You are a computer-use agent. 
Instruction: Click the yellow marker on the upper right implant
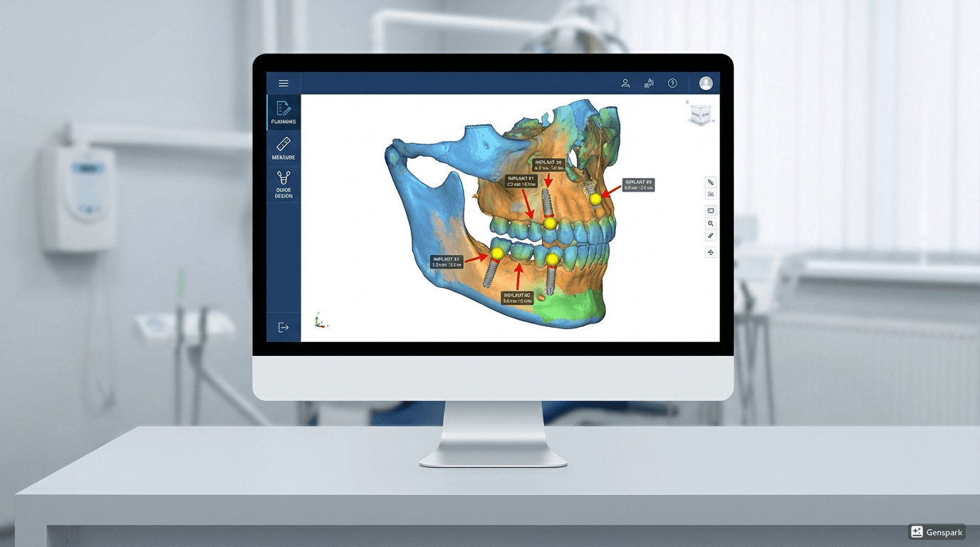(595, 199)
